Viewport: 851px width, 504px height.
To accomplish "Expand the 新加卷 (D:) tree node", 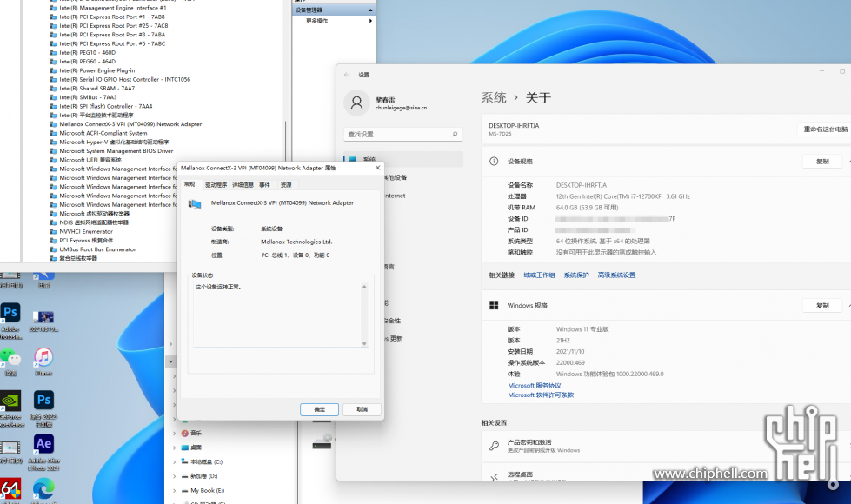I will 174,476.
